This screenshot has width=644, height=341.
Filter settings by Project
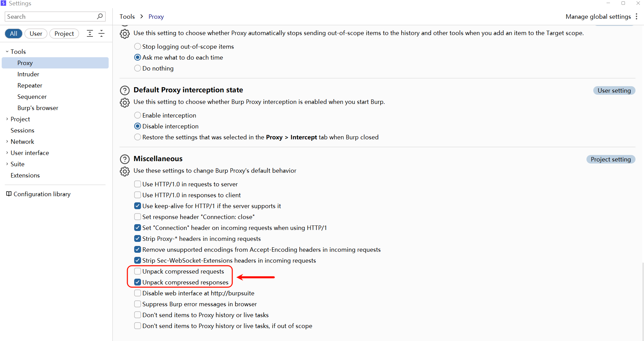click(64, 33)
